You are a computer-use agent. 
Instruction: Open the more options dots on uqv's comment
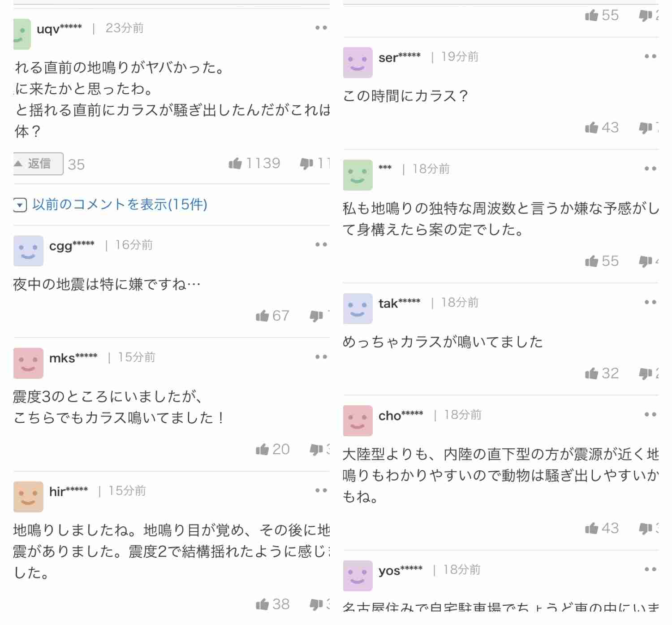click(321, 28)
